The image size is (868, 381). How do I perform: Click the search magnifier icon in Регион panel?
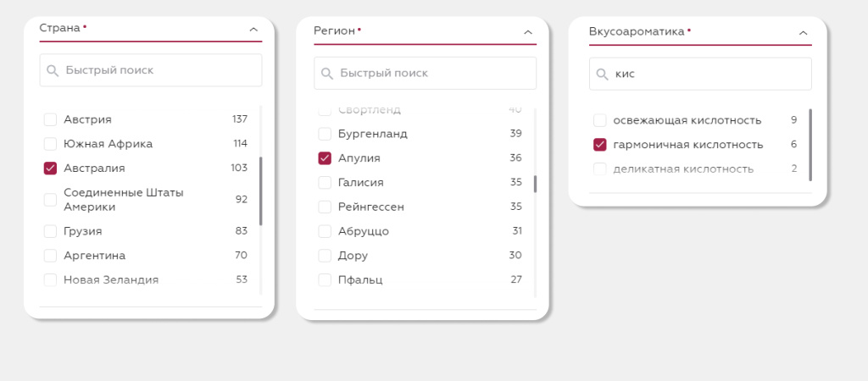327,74
